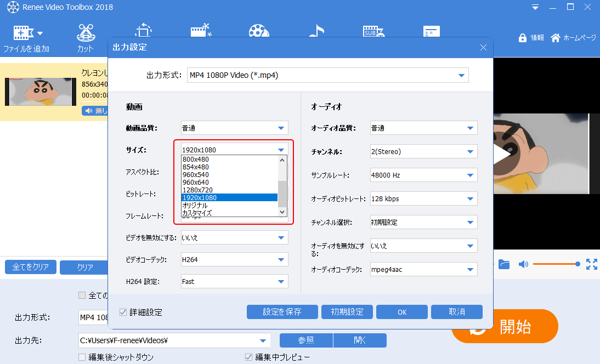This screenshot has width=600, height=364.
Task: Open the Cut scissors tool
Action: (x=86, y=33)
